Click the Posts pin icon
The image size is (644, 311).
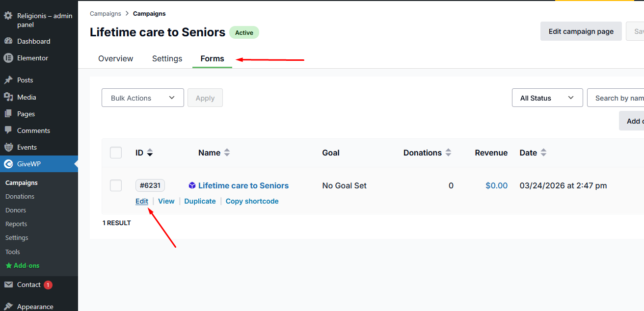8,80
